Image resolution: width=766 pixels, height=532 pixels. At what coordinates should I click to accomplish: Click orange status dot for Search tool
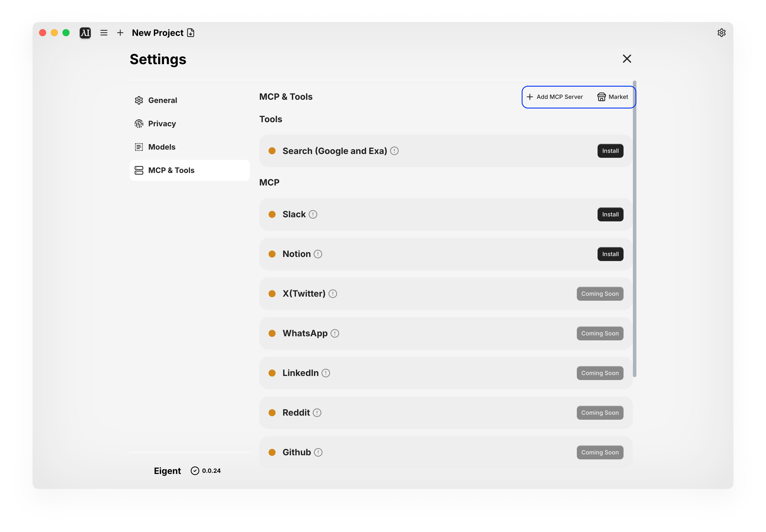[x=272, y=151]
